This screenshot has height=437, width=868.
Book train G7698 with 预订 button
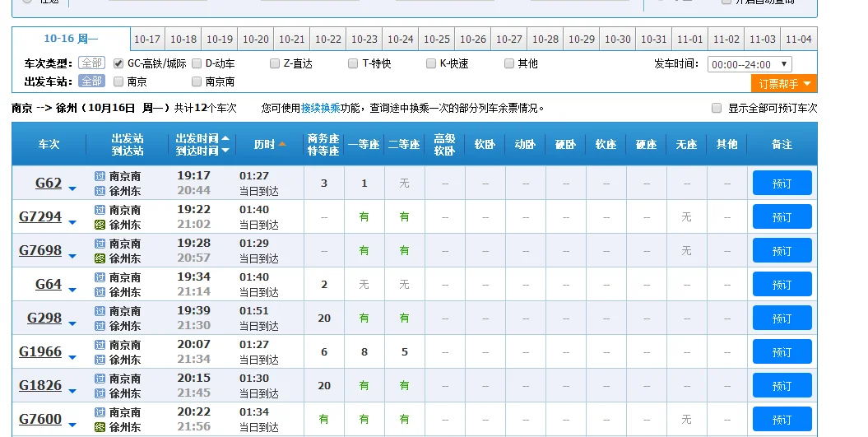pos(782,251)
